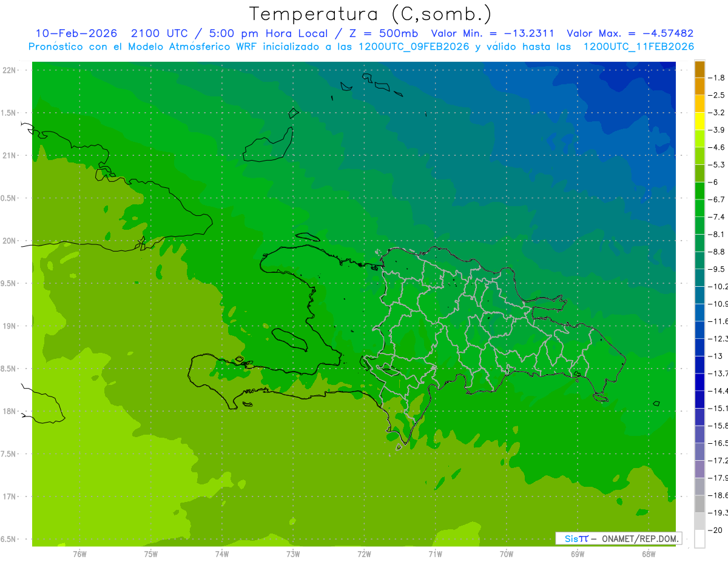
Task: Click '1200UTC_11FEB2026' valid-until time text
Action: 638,47
